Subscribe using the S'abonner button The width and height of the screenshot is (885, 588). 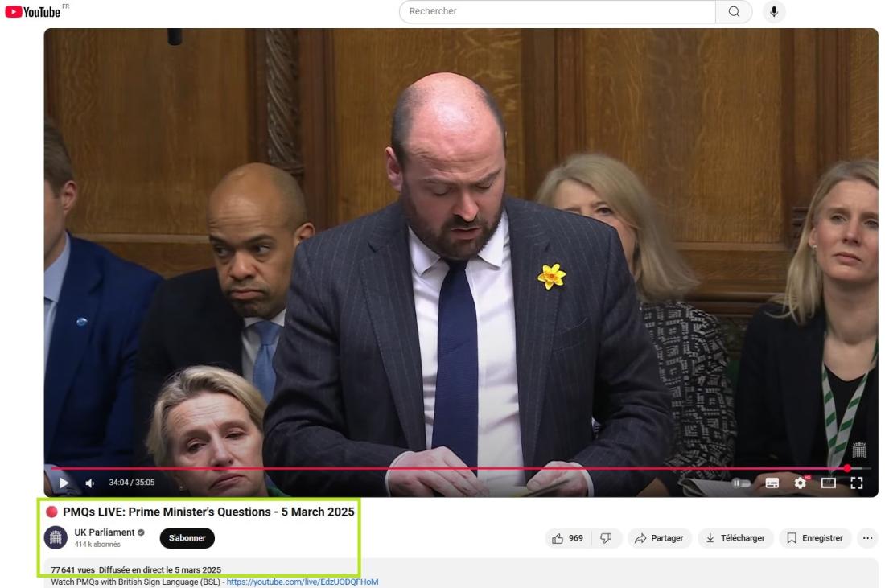187,538
